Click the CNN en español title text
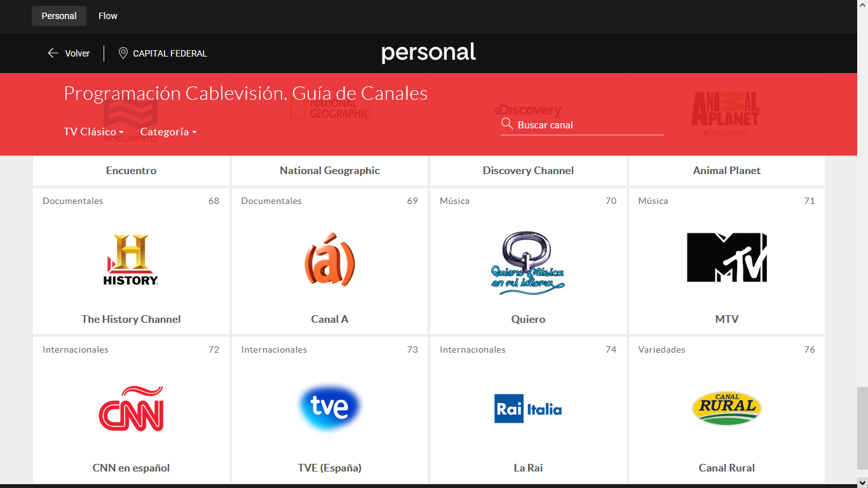 131,468
